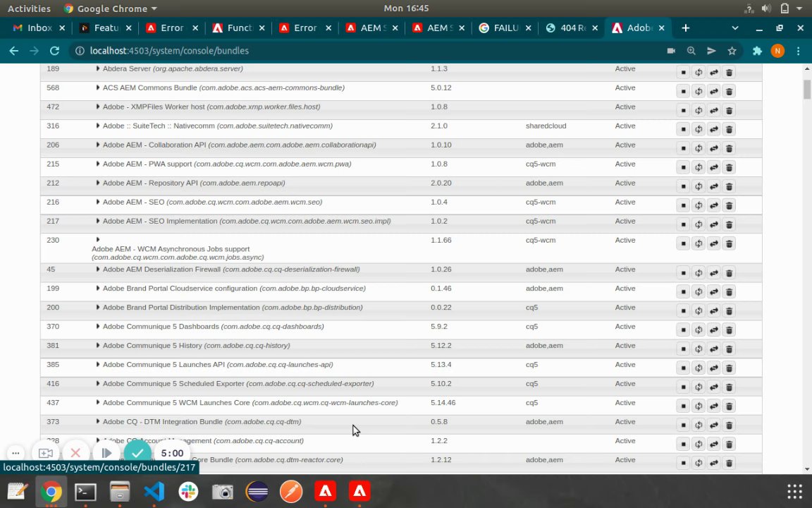The width and height of the screenshot is (812, 508).
Task: Expand details of Abdera Server bundle
Action: pyautogui.click(x=97, y=68)
